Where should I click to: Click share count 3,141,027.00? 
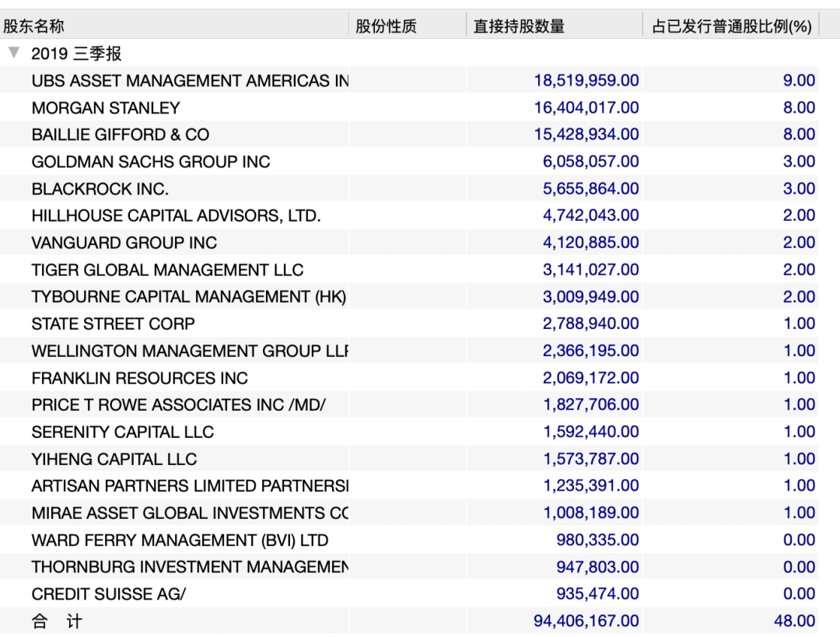click(591, 269)
